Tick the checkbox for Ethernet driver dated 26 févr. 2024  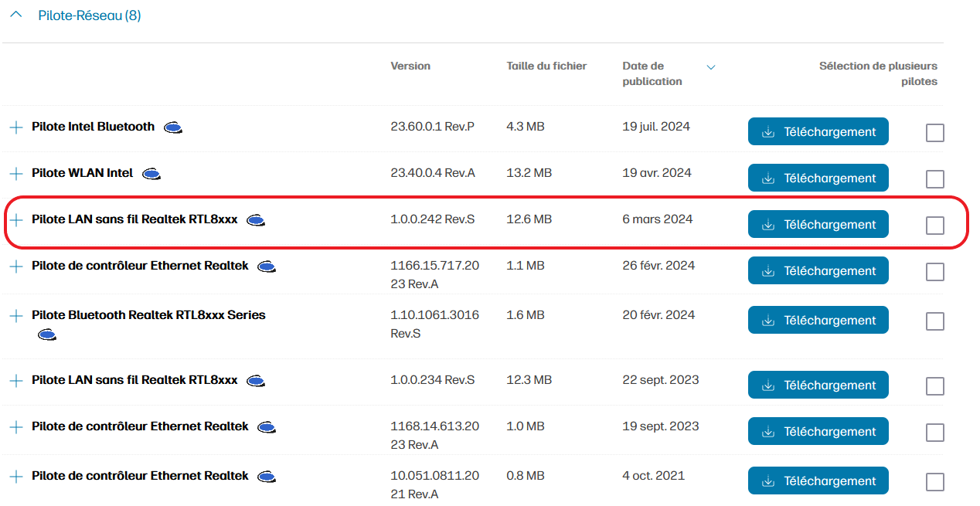[935, 272]
